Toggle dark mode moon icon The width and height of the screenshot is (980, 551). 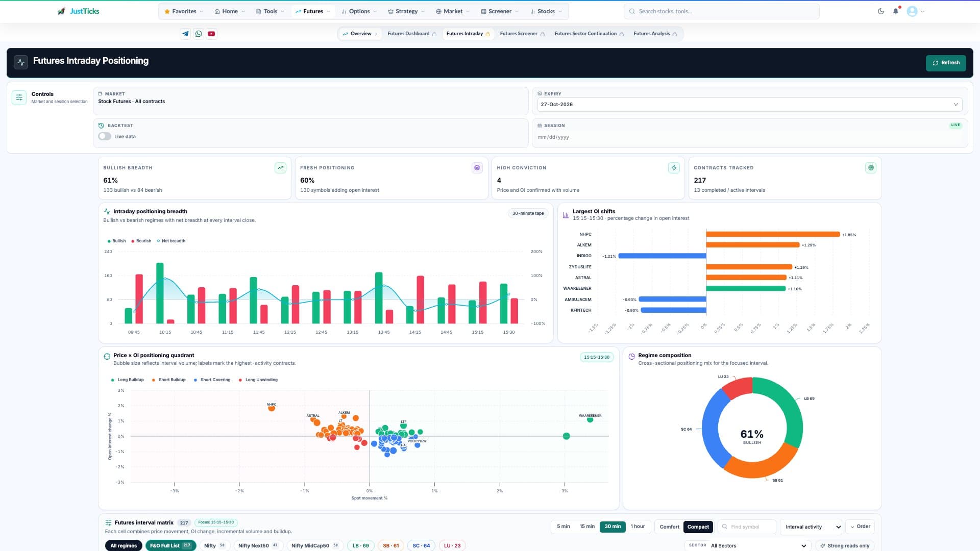pyautogui.click(x=881, y=11)
